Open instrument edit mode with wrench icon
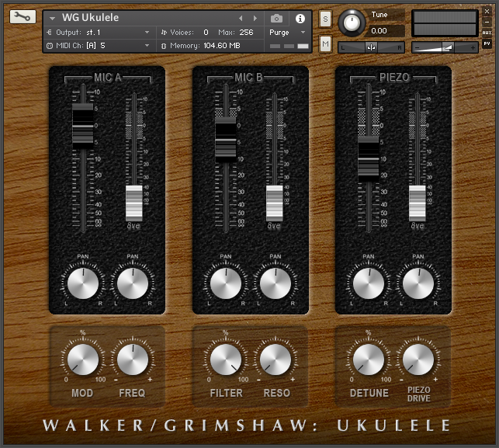 click(23, 16)
